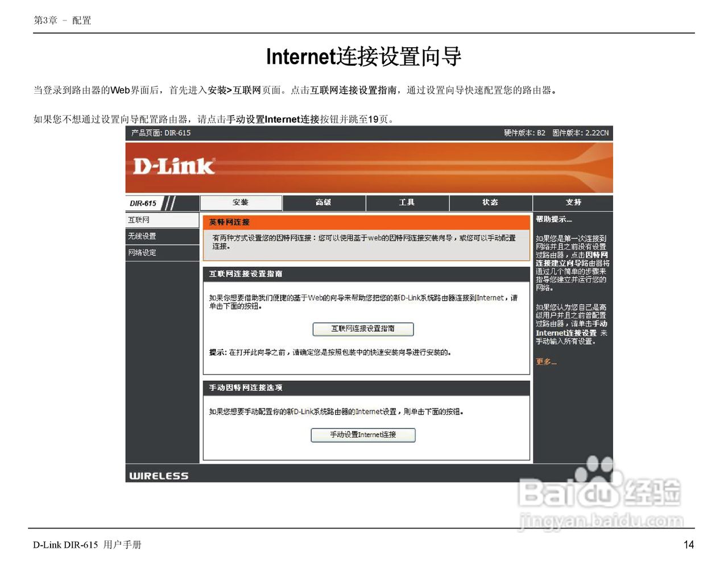Click the 手动设置Internet连接 button
Viewport: 728px width, 562px height.
(363, 435)
